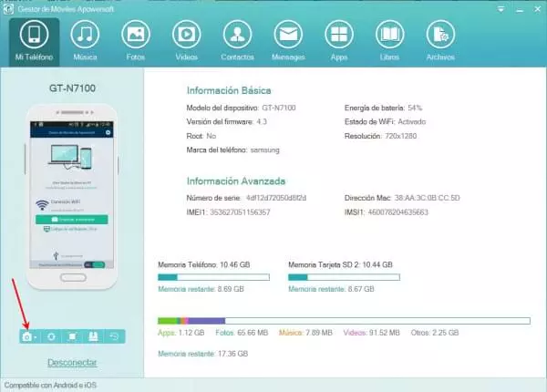Click the green Apps segment of storage bar

coord(168,321)
